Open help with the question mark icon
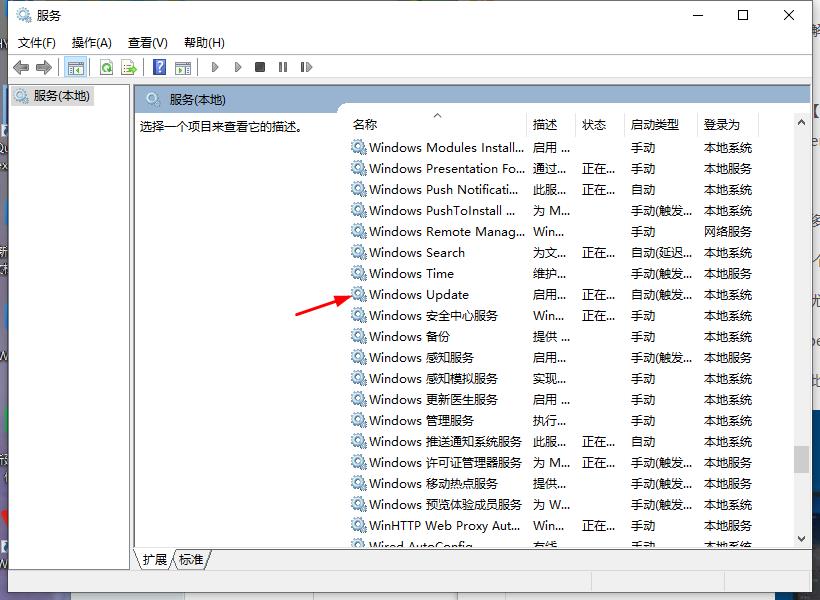This screenshot has height=600, width=820. (158, 67)
